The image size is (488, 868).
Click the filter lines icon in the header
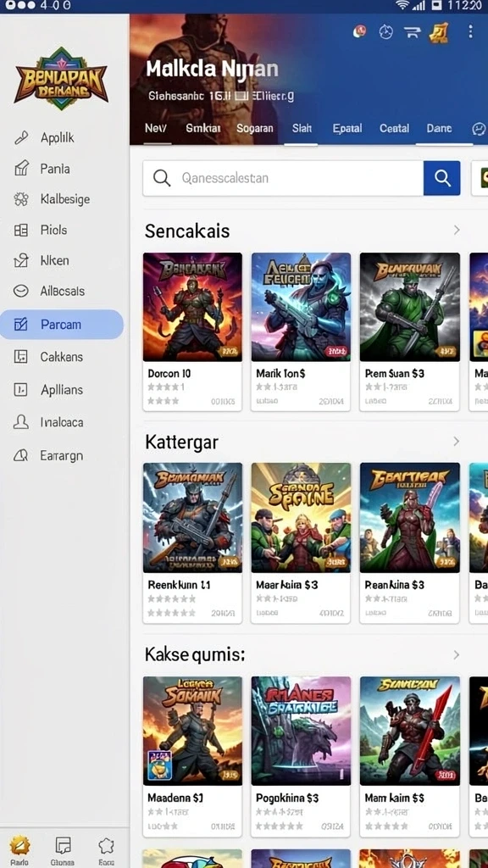(x=412, y=32)
